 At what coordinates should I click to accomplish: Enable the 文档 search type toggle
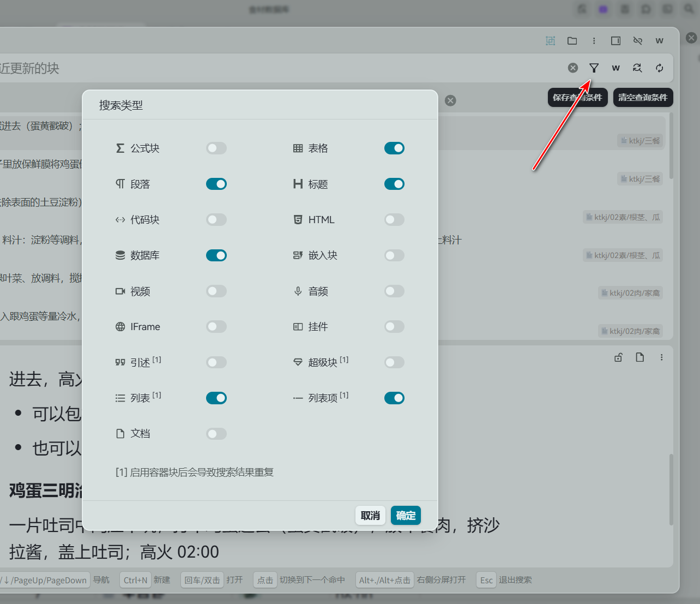(x=216, y=434)
